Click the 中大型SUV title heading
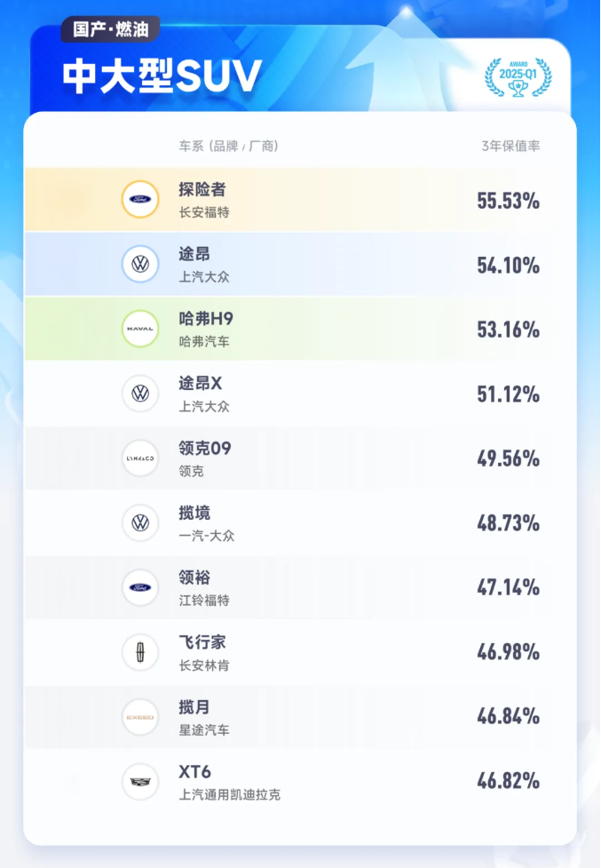 coord(161,77)
